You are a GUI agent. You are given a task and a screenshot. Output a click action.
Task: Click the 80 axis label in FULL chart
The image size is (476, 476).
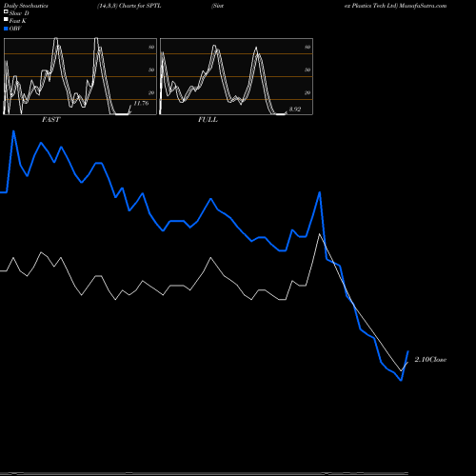[x=307, y=47]
